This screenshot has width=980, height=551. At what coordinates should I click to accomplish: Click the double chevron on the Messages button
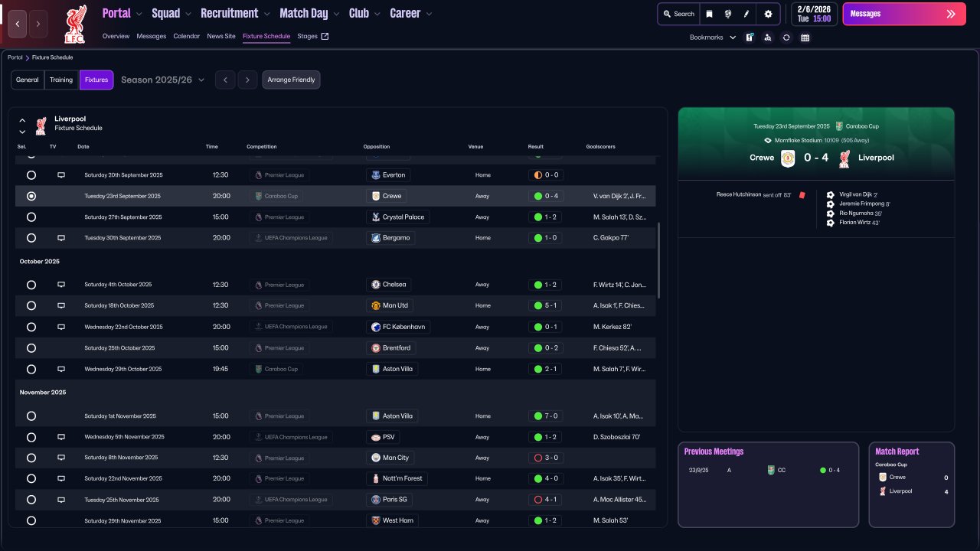pyautogui.click(x=951, y=14)
